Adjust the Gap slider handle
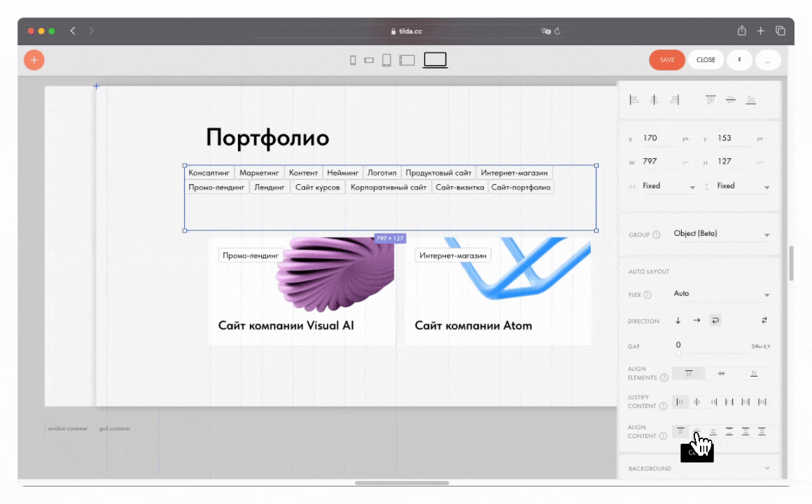This screenshot has height=504, width=812. tap(678, 353)
